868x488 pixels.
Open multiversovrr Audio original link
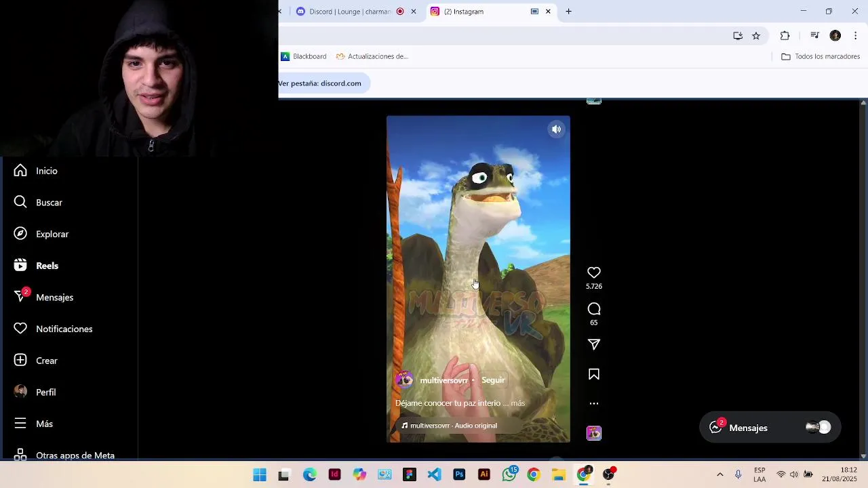[x=449, y=426]
